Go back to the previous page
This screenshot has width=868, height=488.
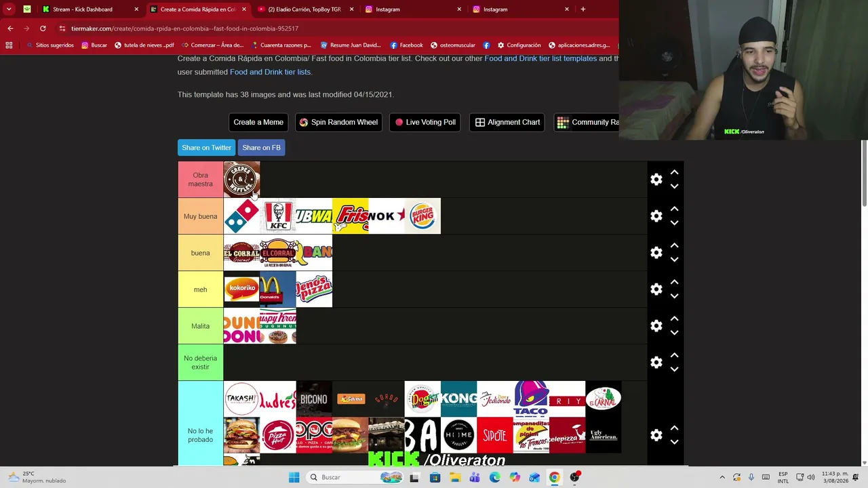tap(10, 28)
